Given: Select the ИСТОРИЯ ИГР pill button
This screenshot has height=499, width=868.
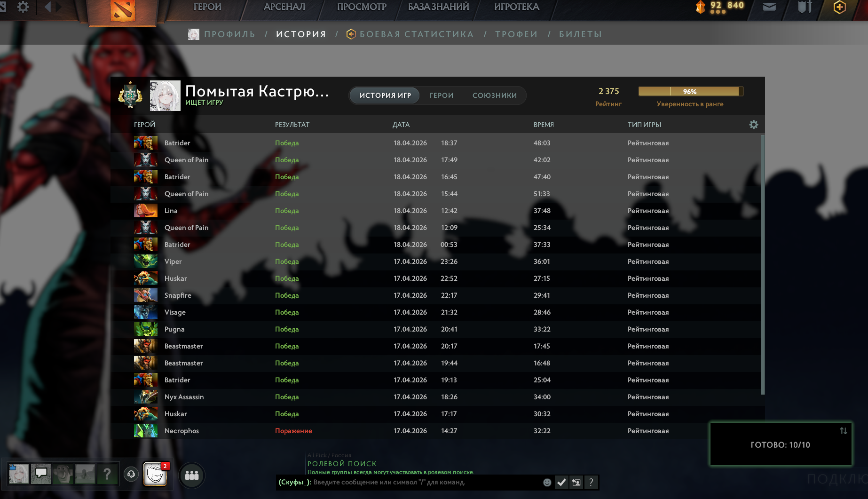Looking at the screenshot, I should point(385,95).
